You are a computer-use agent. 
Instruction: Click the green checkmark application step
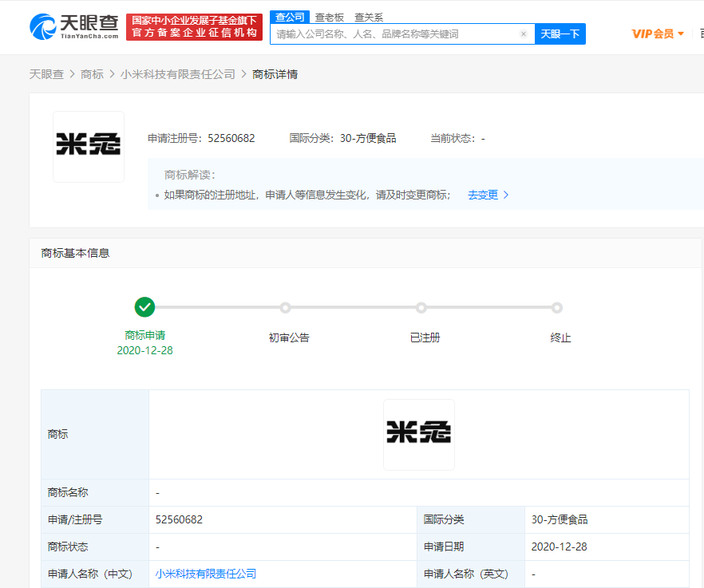click(144, 307)
